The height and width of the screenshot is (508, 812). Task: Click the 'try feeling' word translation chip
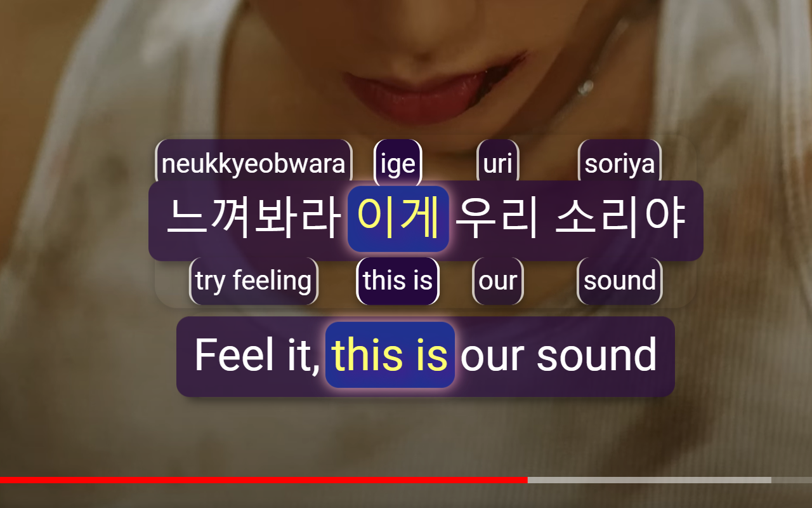(254, 281)
